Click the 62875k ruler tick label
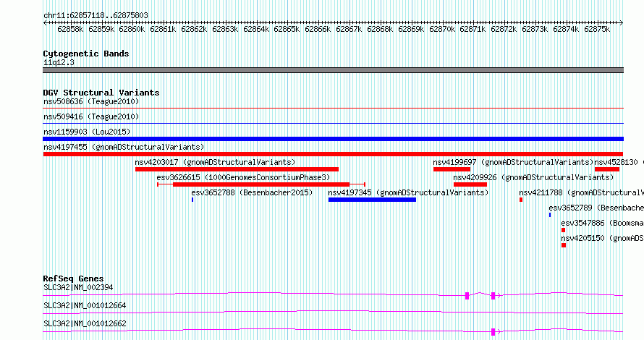Screen dimensions: 644x340 pos(597,29)
